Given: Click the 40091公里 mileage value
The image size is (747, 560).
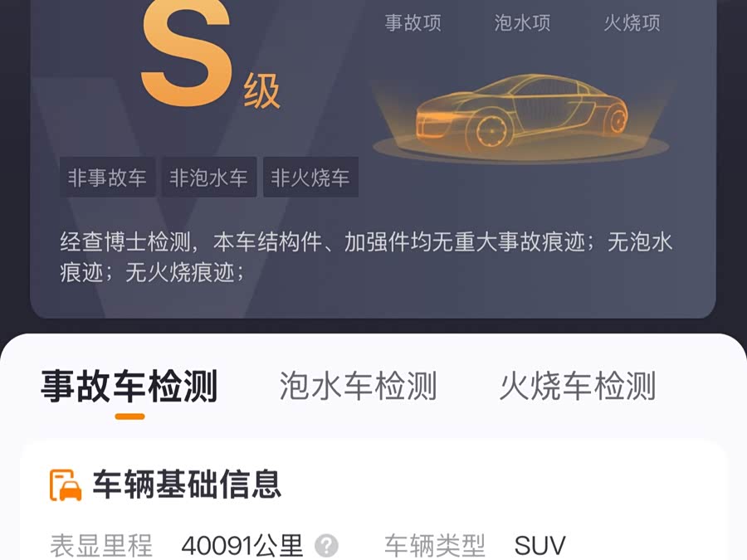Looking at the screenshot, I should coord(242,545).
